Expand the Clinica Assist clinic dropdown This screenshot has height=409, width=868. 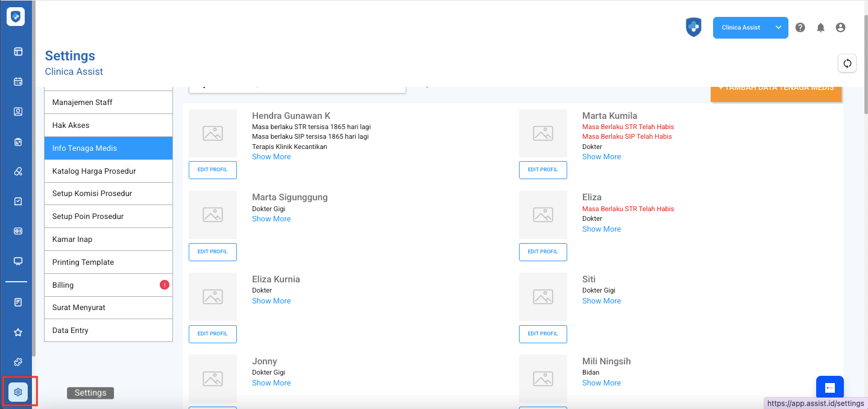pyautogui.click(x=778, y=28)
